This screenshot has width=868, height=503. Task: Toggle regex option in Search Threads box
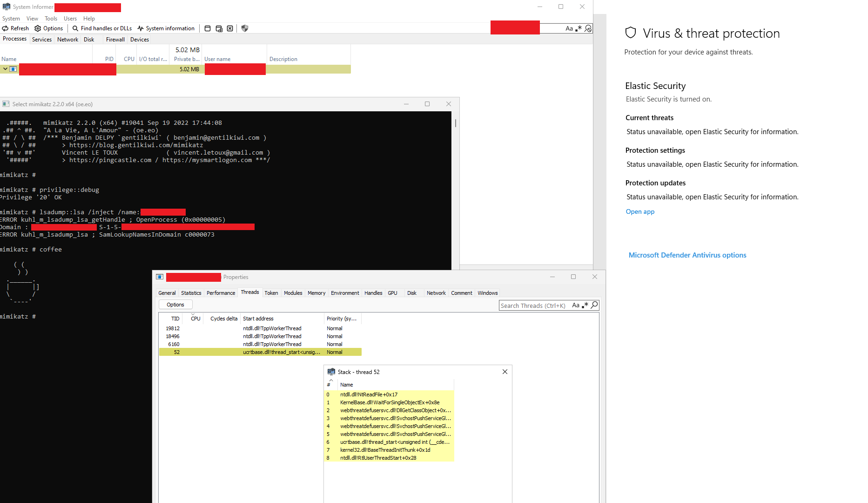click(x=585, y=305)
